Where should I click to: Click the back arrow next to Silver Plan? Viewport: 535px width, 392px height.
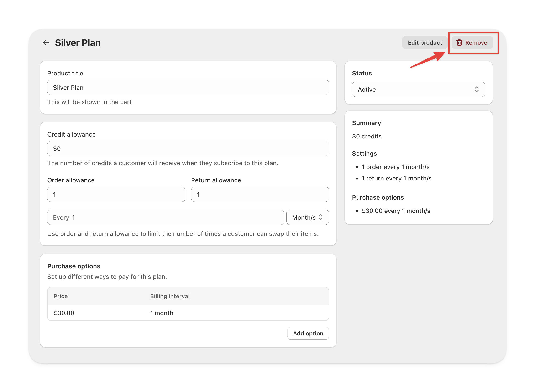(46, 42)
